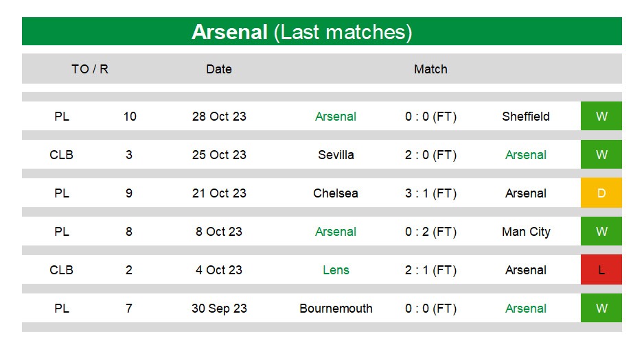The image size is (644, 349).
Task: Click the 28 Oct 23 date cell
Action: click(219, 117)
